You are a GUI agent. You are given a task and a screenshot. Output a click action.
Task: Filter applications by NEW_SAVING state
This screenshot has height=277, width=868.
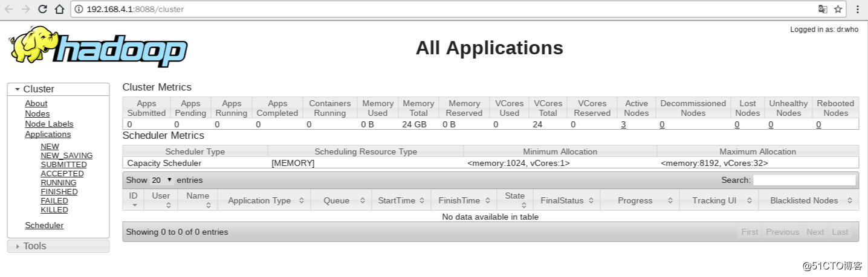66,155
